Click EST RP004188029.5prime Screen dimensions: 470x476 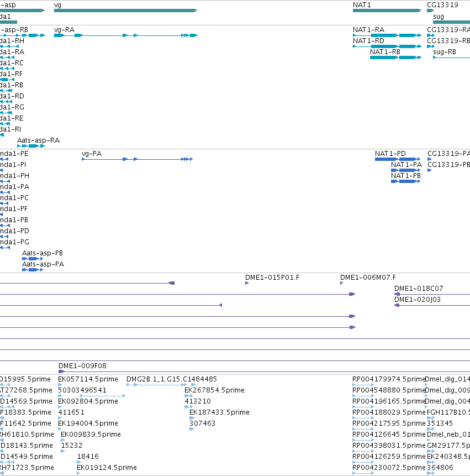click(389, 412)
